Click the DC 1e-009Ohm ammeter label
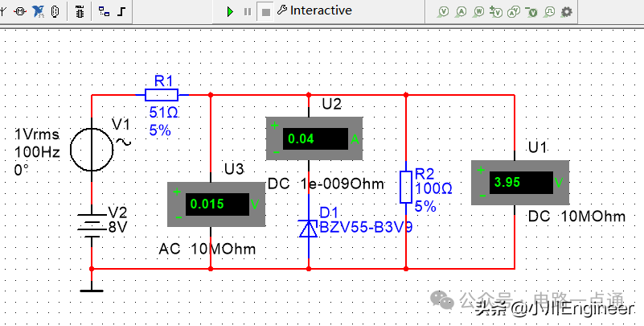 326,184
